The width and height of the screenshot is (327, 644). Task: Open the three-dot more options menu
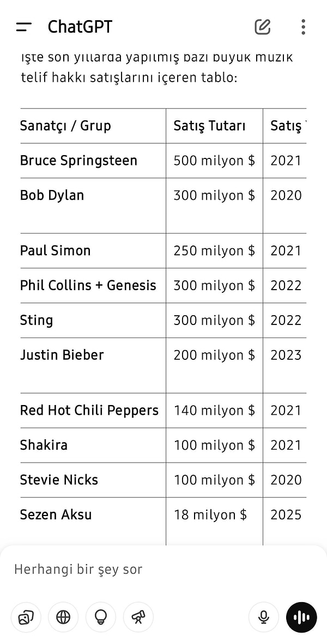(x=303, y=27)
